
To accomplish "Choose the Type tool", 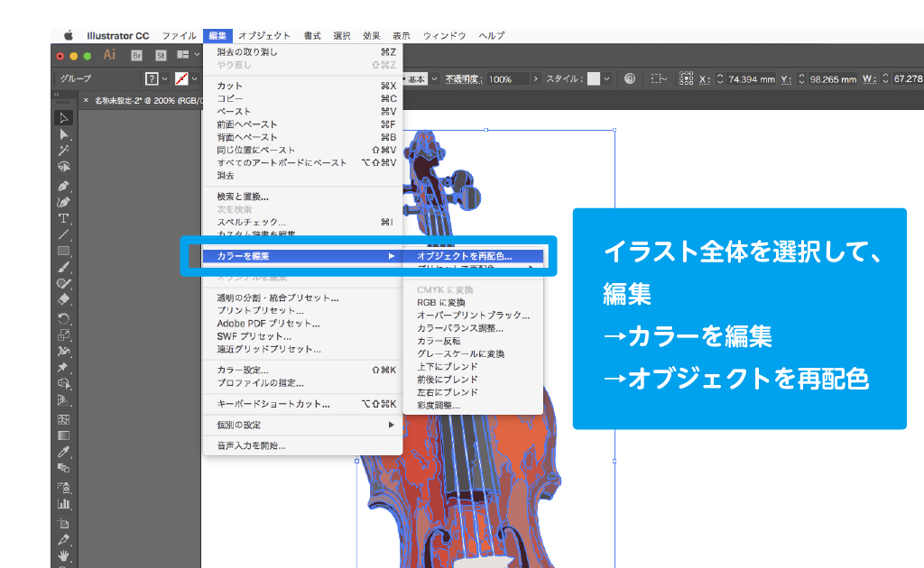I will (x=64, y=218).
